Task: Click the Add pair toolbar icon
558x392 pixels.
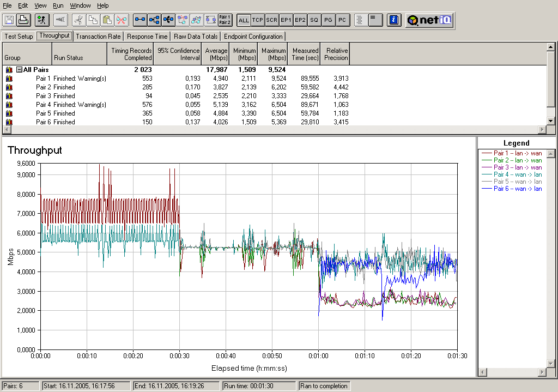Action: coord(141,20)
